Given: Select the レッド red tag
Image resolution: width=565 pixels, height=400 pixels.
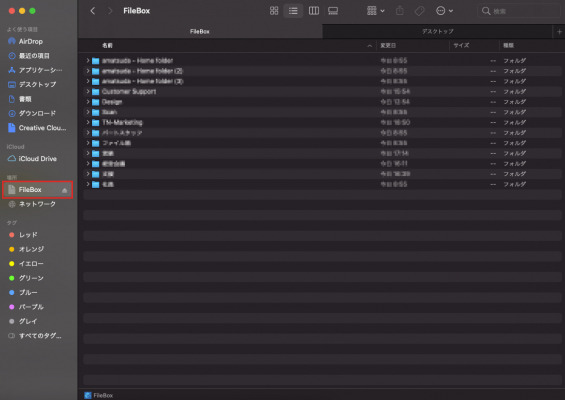Looking at the screenshot, I should tap(28, 235).
